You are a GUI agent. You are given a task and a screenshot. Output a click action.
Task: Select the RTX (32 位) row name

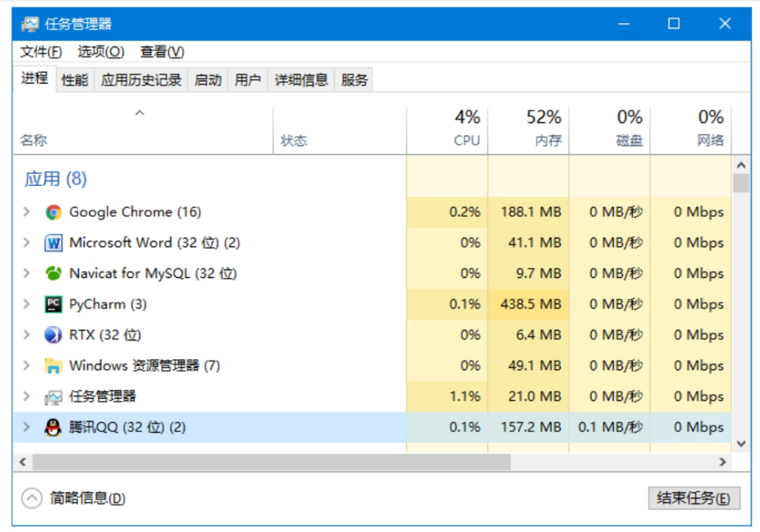(105, 335)
